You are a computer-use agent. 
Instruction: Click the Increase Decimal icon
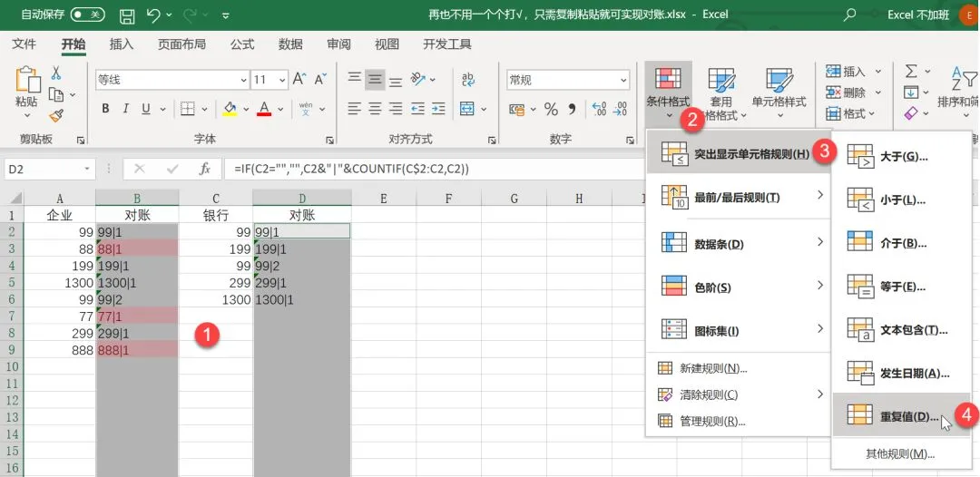point(599,109)
